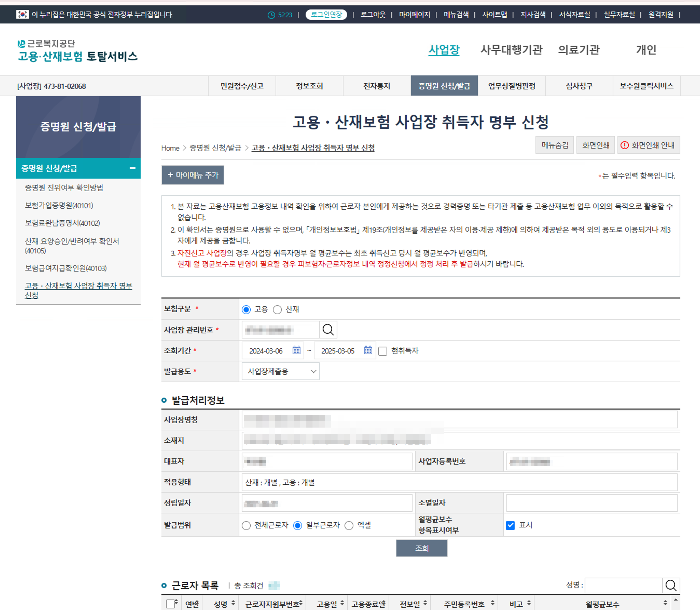Click the 사업장 관리번호 search magnifier icon
The image size is (700, 610).
(328, 329)
